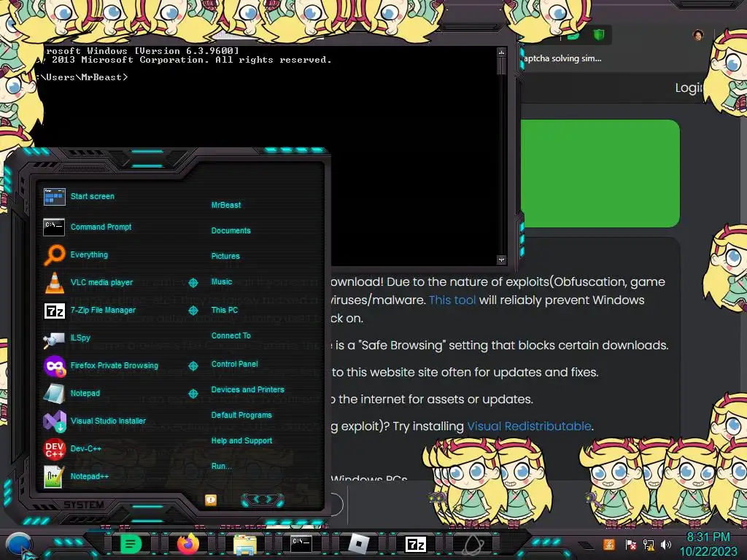Viewport: 747px width, 560px height.
Task: Expand the 7-Zip File Manager jump list arrow
Action: tap(193, 311)
